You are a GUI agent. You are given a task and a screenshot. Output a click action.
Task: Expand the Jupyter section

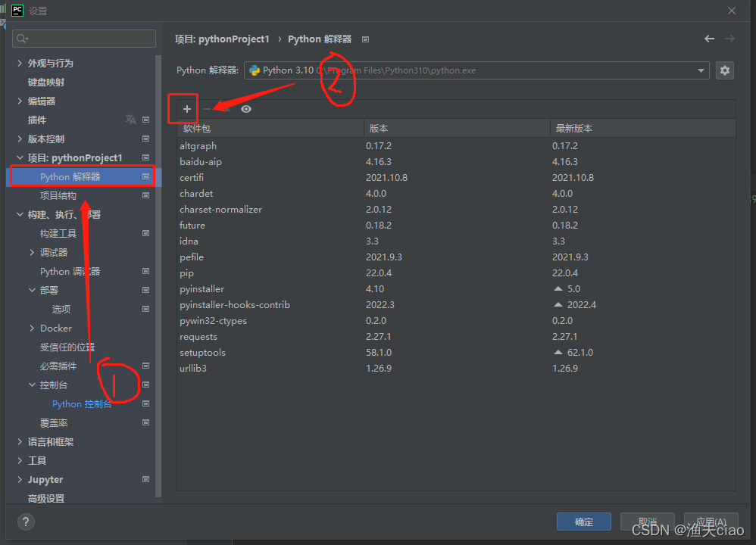pos(20,479)
